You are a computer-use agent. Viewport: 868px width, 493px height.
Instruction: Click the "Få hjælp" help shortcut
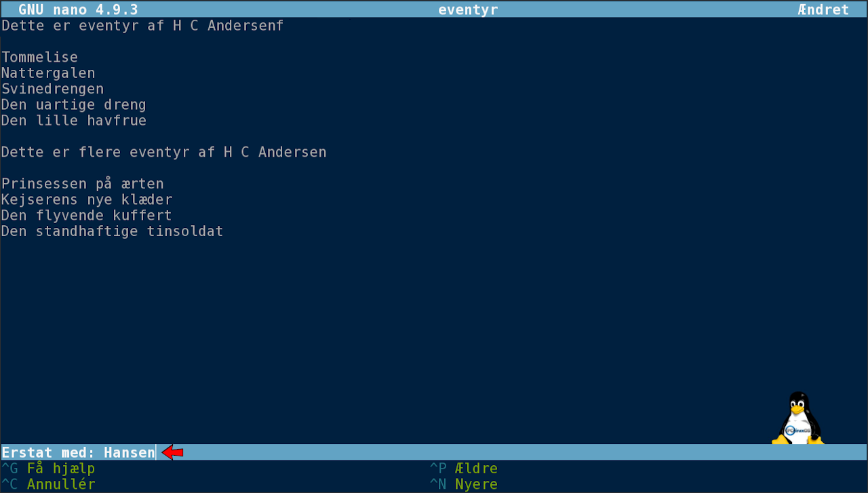[x=60, y=469]
